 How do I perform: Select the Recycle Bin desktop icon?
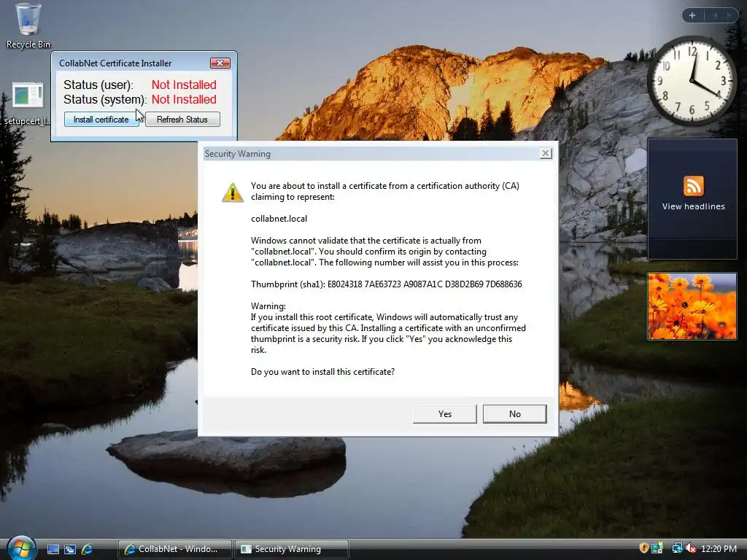tap(28, 26)
